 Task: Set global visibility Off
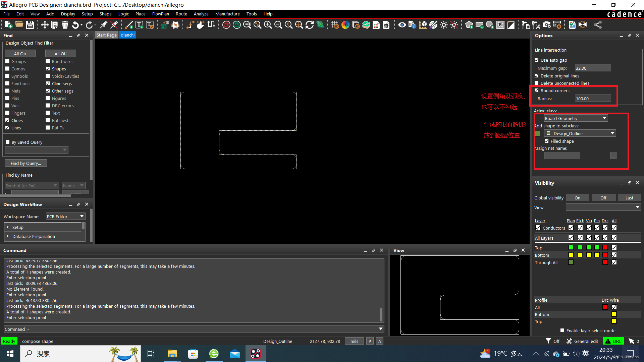tap(603, 198)
